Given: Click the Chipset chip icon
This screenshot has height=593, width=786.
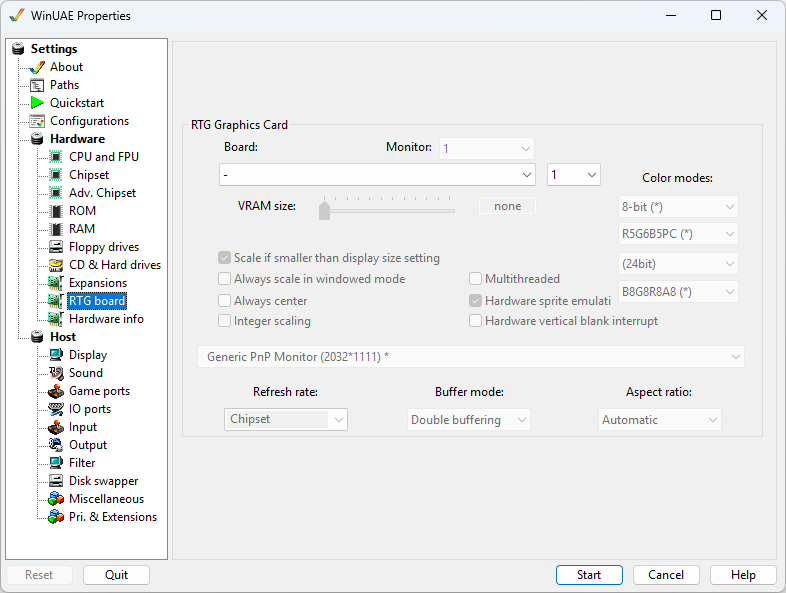Looking at the screenshot, I should pyautogui.click(x=56, y=175).
